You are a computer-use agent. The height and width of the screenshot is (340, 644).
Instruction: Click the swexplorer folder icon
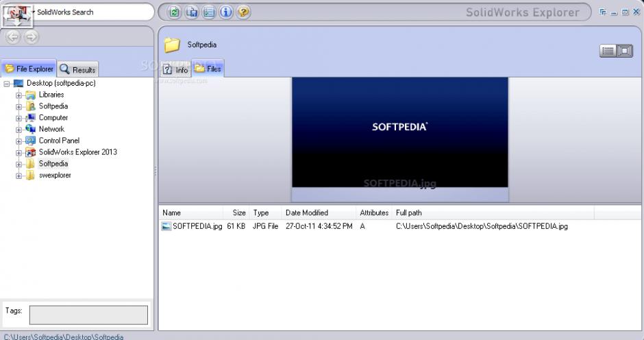[x=30, y=175]
